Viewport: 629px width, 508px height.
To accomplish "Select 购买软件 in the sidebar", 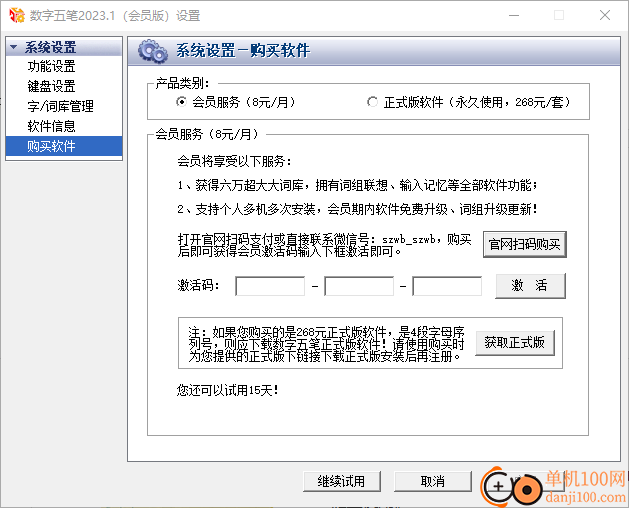I will pyautogui.click(x=64, y=146).
